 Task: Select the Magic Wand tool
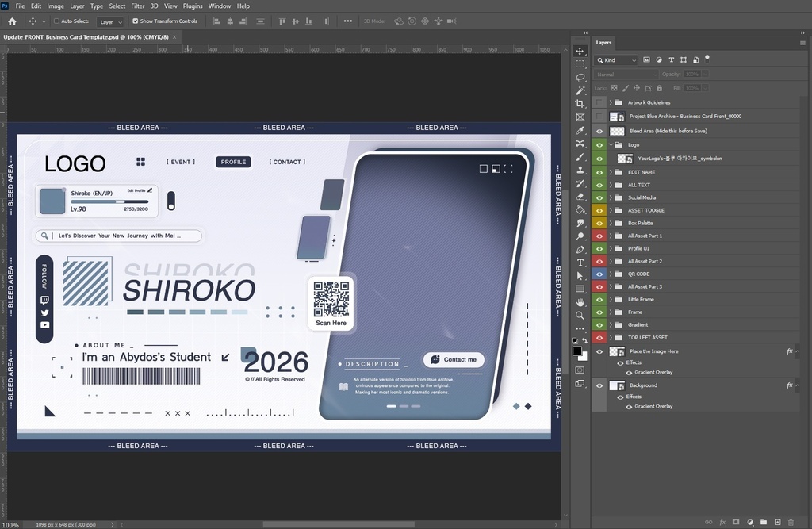tap(580, 90)
